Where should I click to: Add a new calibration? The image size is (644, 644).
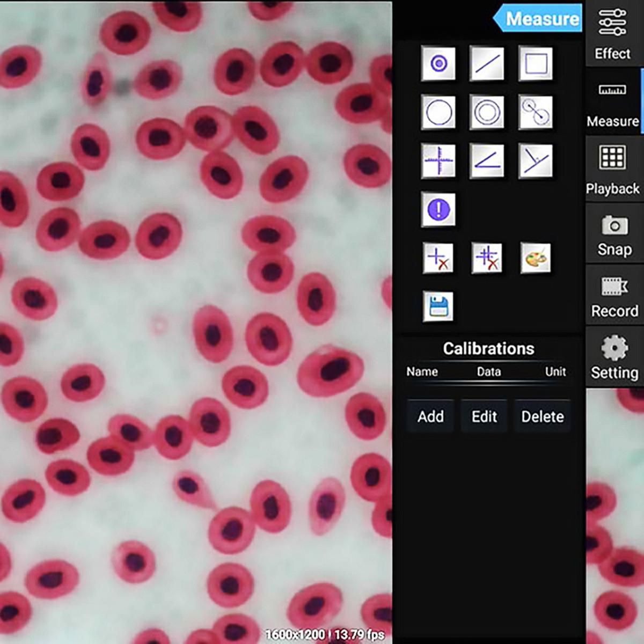click(x=430, y=416)
